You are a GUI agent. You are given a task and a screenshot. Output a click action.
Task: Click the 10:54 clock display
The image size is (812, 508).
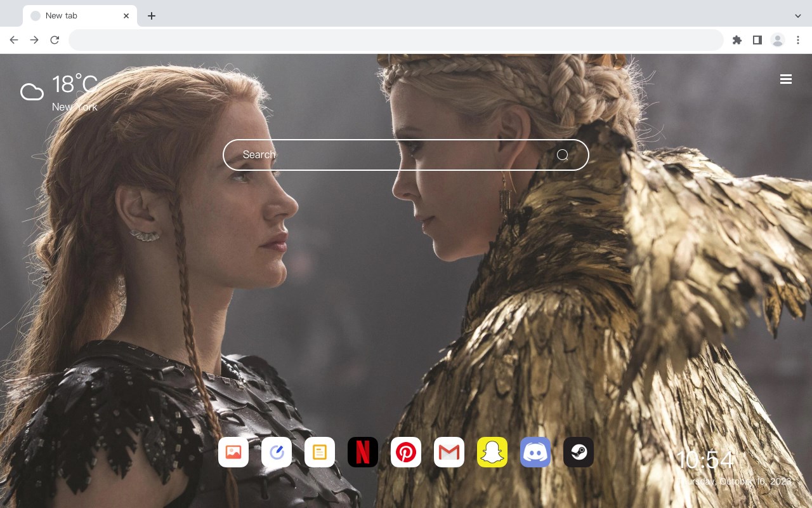point(705,460)
